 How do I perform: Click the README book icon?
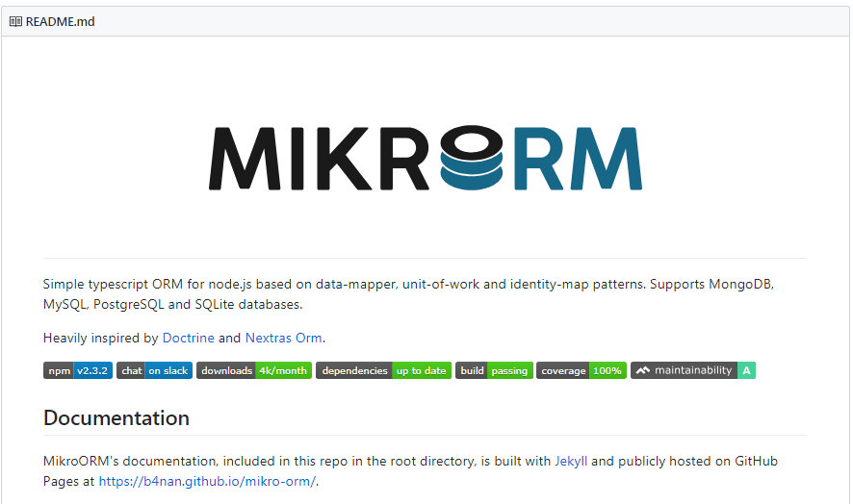15,22
